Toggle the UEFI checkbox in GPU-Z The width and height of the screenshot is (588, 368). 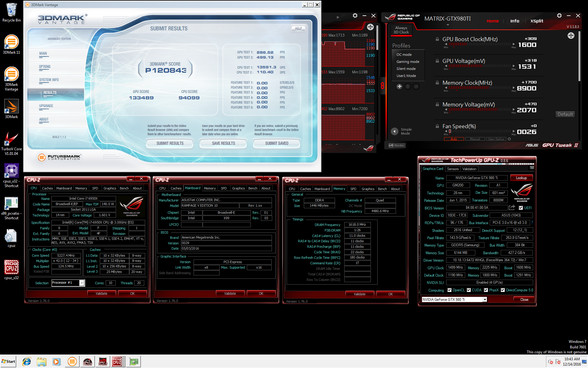pyautogui.click(x=521, y=208)
